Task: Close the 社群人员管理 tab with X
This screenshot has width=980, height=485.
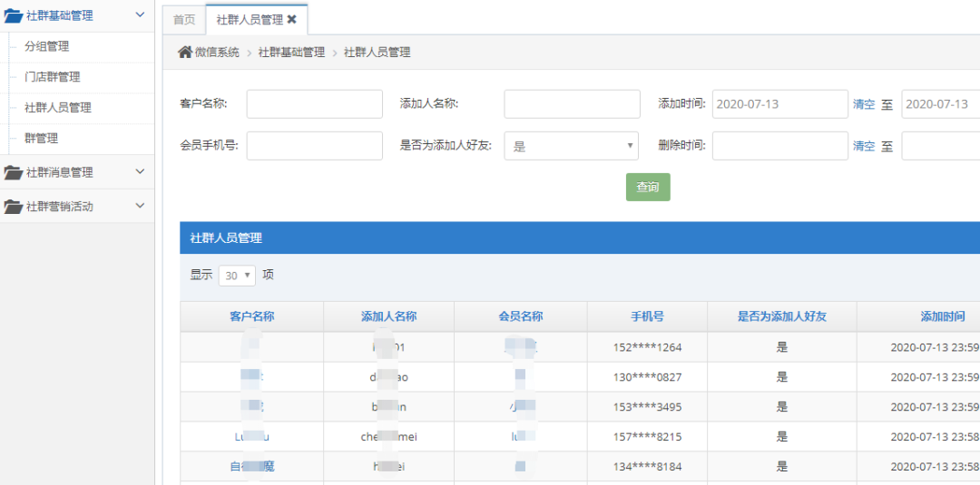Action: pos(292,19)
